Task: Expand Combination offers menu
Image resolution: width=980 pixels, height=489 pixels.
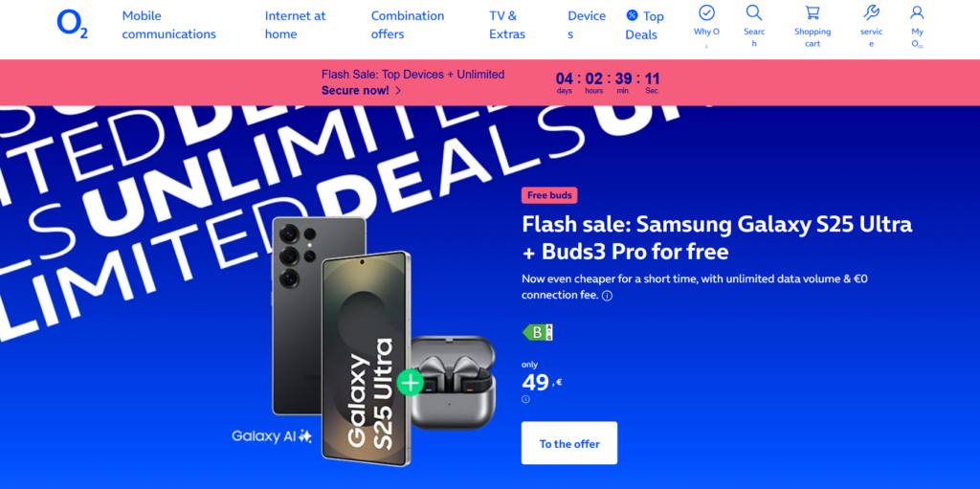Action: 408,25
